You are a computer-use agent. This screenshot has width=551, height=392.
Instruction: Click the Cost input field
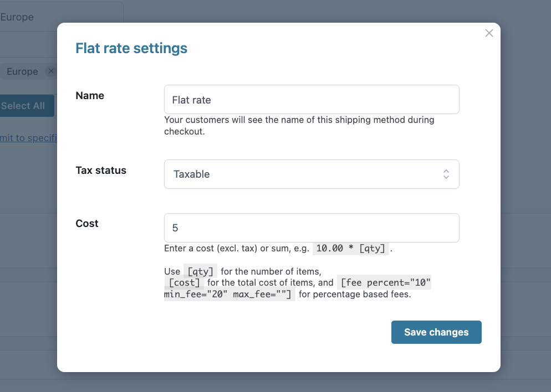click(x=312, y=228)
